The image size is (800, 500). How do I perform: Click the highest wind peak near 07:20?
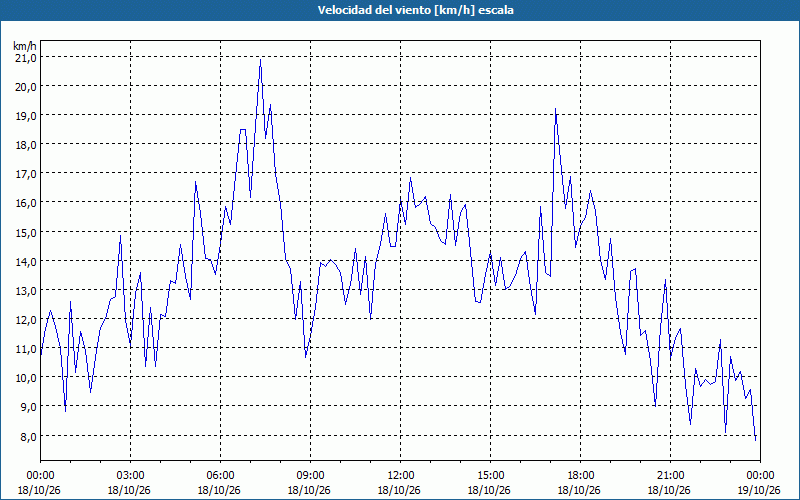tap(260, 60)
